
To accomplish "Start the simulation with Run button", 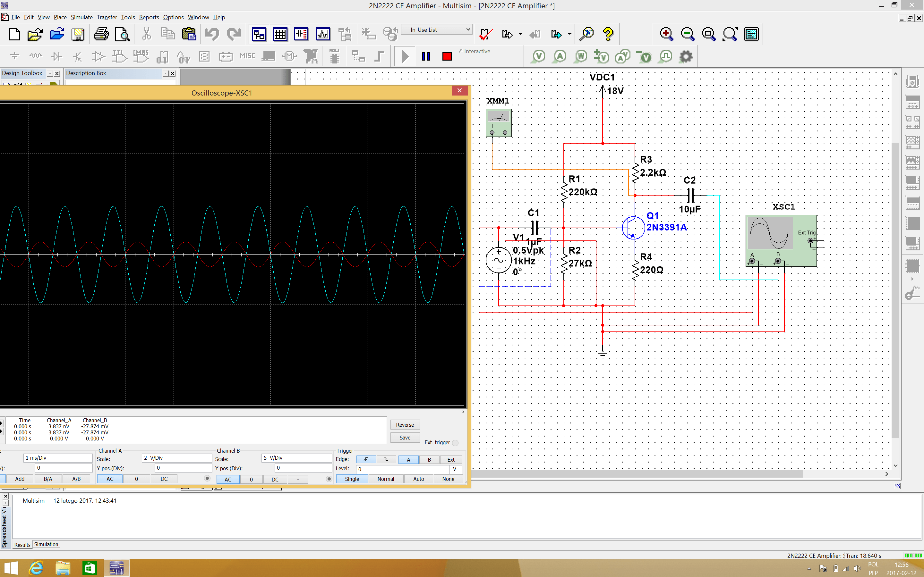I will pos(405,56).
